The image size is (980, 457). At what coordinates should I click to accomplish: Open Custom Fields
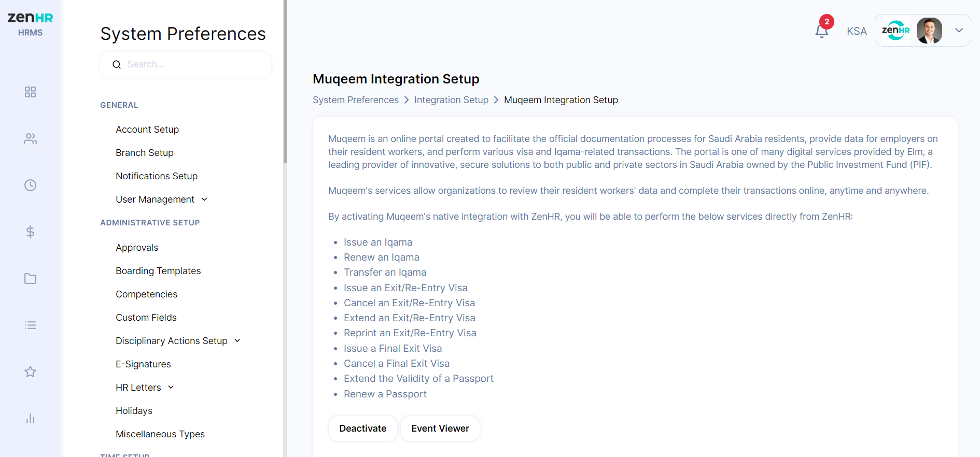[146, 318]
